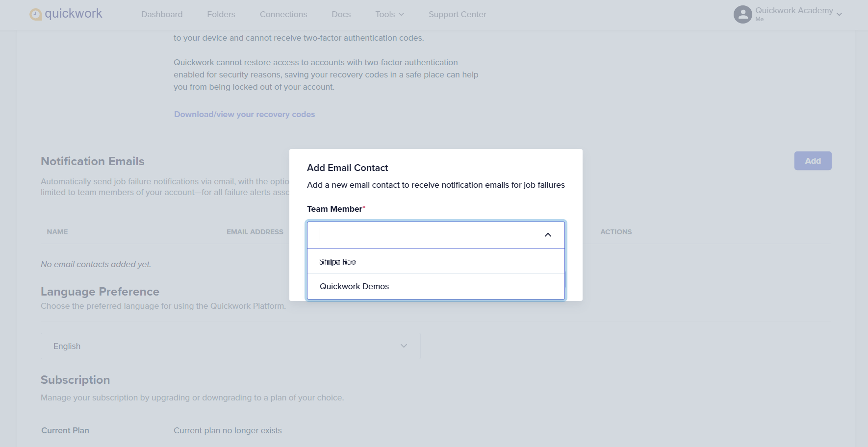
Task: Open the Connections page
Action: click(x=283, y=14)
